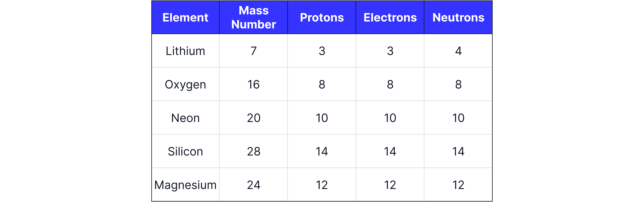This screenshot has width=644, height=202.
Task: Select Neon's mass number 20
Action: coord(254,118)
